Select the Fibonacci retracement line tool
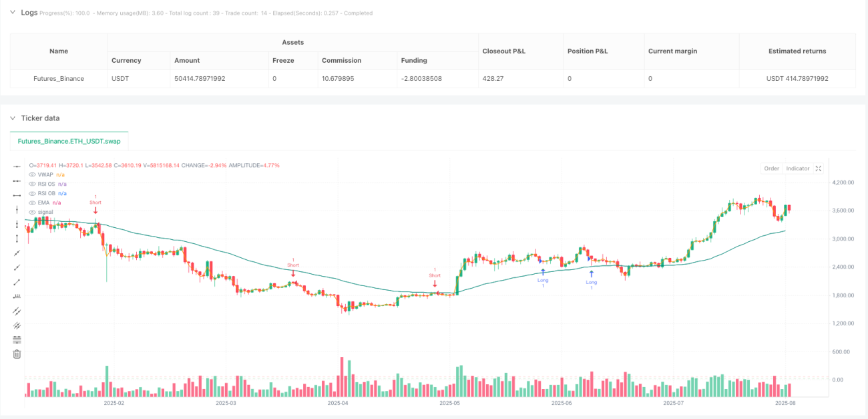868x419 pixels. click(17, 339)
